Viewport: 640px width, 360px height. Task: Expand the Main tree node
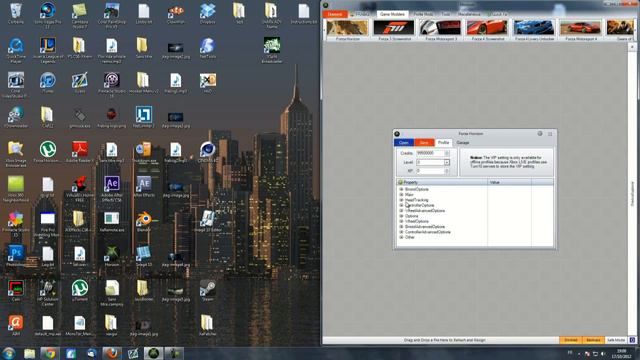(x=401, y=195)
